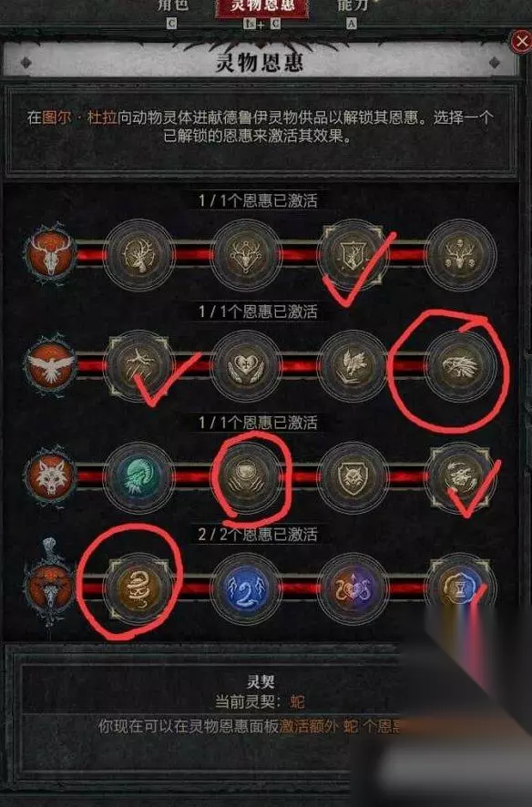Screen dimensions: 532x807
Task: Activate the Deer boon with three skulls
Action: (x=461, y=255)
